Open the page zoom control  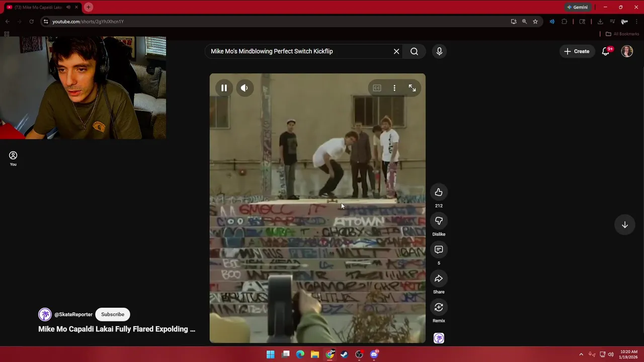click(524, 22)
